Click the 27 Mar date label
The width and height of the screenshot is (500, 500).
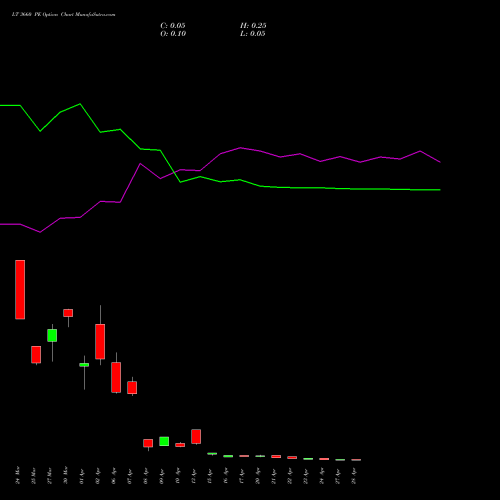coord(50,475)
